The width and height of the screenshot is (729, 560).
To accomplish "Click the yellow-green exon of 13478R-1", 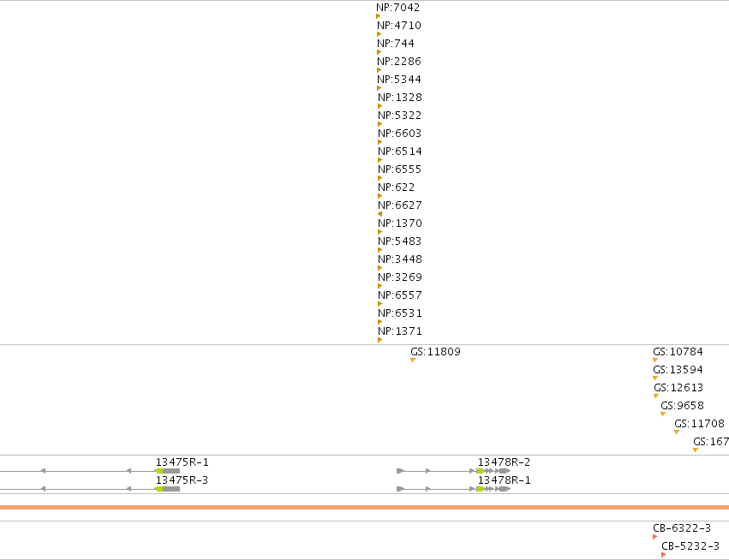I will point(481,489).
